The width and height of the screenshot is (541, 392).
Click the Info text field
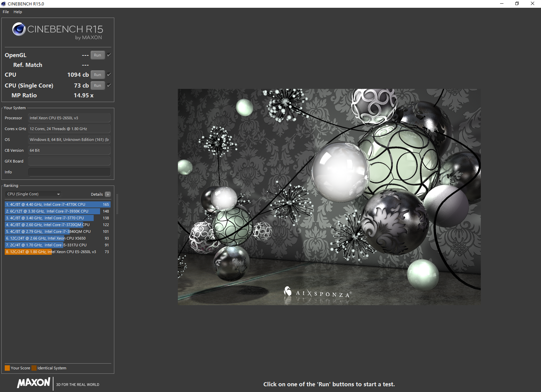69,172
